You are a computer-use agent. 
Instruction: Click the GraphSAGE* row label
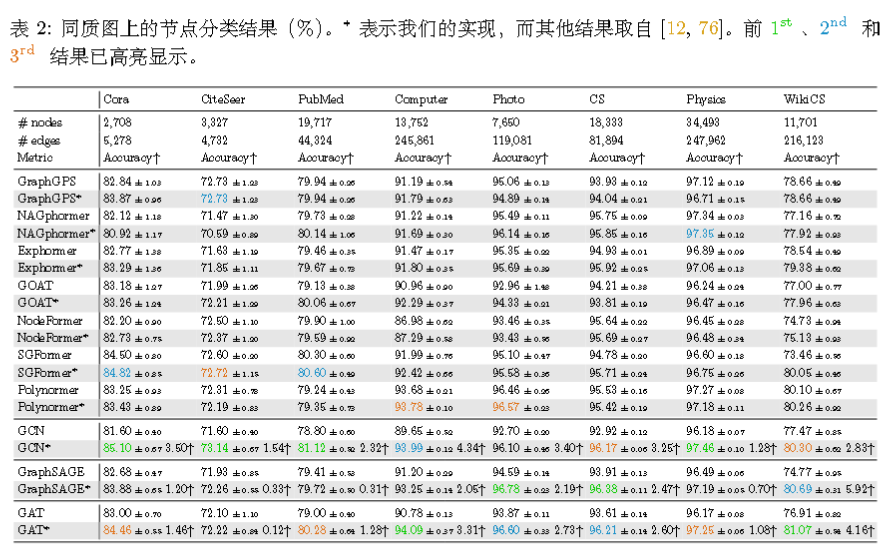click(x=51, y=489)
